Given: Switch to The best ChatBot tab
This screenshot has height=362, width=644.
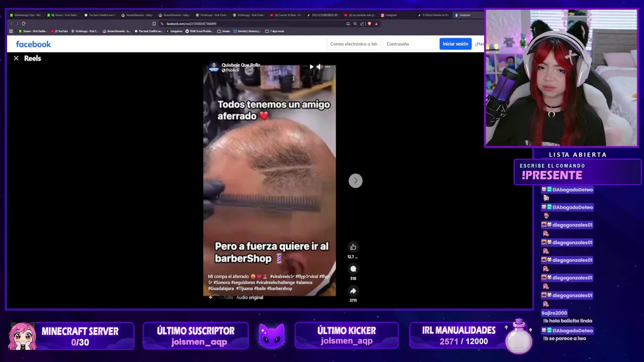Looking at the screenshot, I should click(x=100, y=15).
